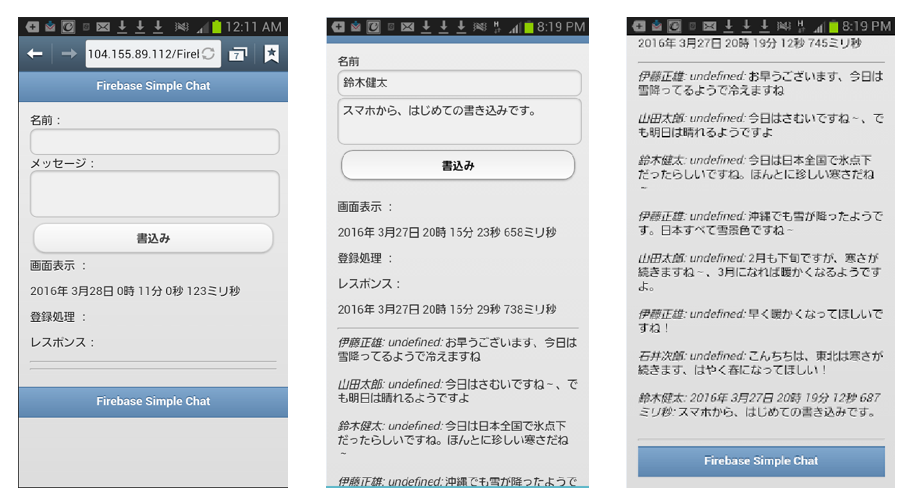Viewport: 915px width, 503px height.
Task: Click 山田太郎's message about 2月も下旬ですが
Action: [x=759, y=272]
